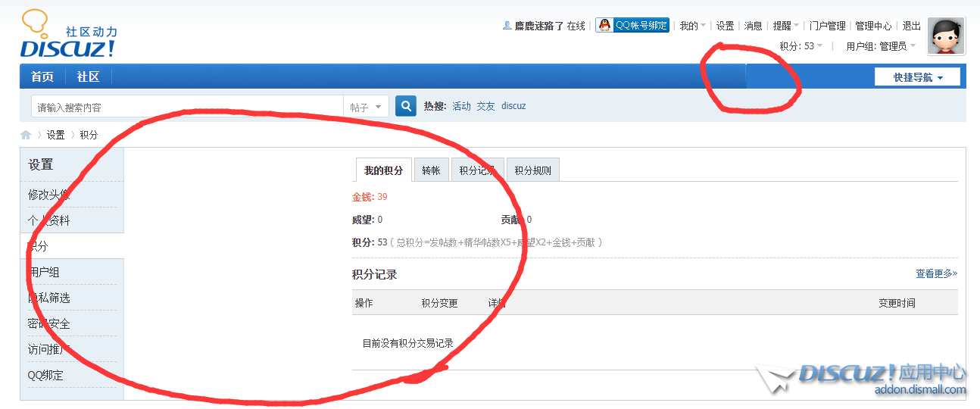The image size is (980, 409).
Task: Switch to the 转帐 tab
Action: (431, 170)
